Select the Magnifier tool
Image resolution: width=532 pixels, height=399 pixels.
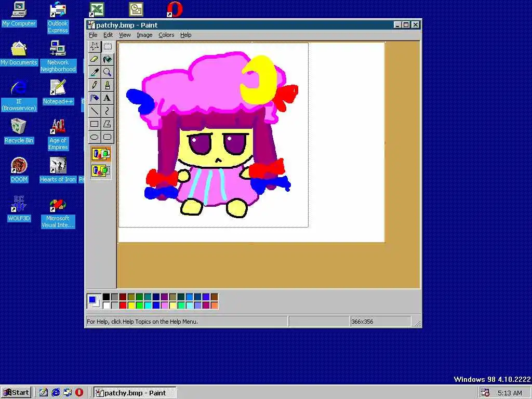tap(108, 72)
